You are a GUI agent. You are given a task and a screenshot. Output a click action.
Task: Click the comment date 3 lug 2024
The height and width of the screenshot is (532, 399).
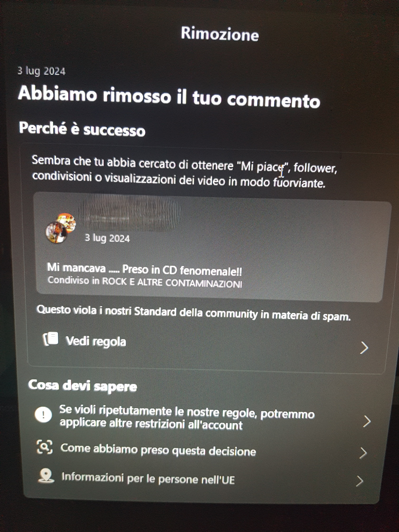coord(107,238)
